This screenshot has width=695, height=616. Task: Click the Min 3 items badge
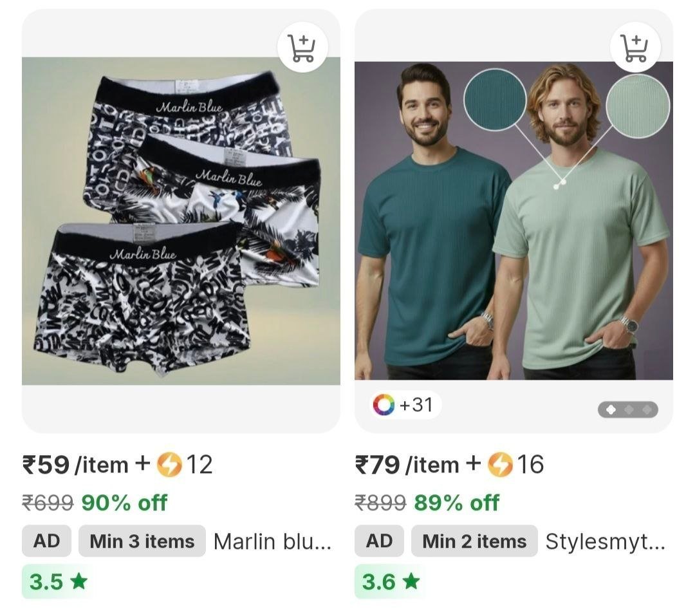(142, 541)
